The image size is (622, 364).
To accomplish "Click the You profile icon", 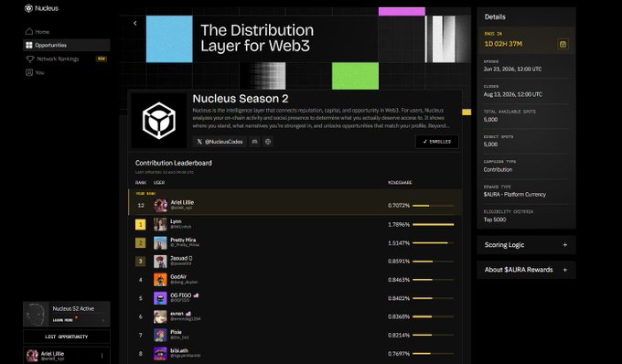I will (x=29, y=72).
